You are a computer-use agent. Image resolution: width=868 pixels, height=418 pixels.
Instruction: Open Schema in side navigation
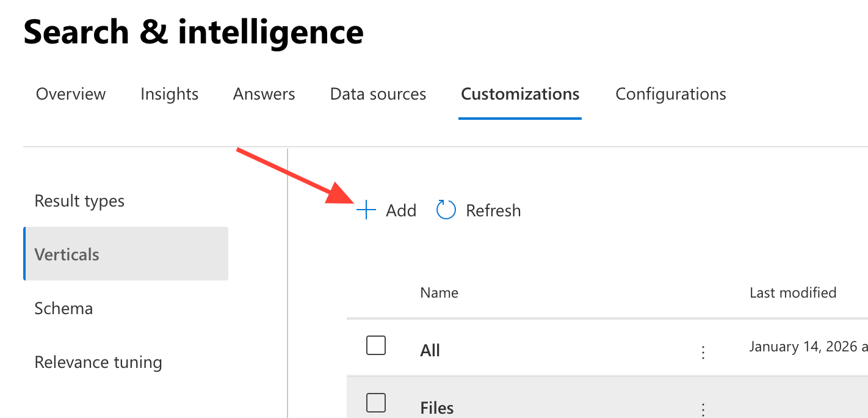pyautogui.click(x=63, y=308)
